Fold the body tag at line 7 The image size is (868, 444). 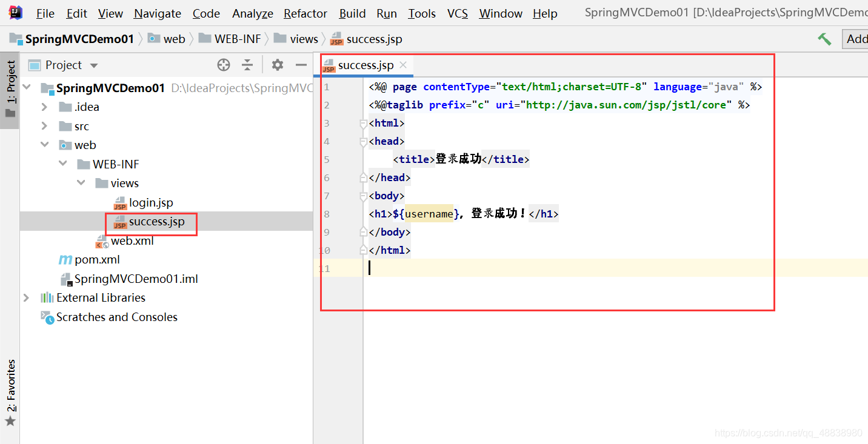364,196
